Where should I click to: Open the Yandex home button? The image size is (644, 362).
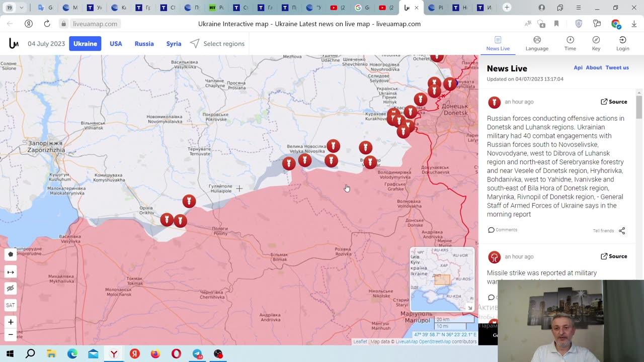[29, 24]
